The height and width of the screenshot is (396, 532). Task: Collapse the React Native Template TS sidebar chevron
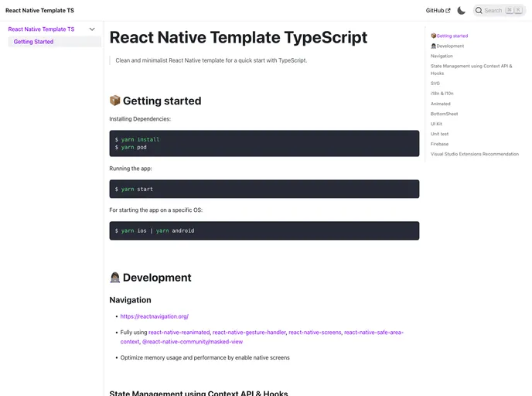pos(92,29)
